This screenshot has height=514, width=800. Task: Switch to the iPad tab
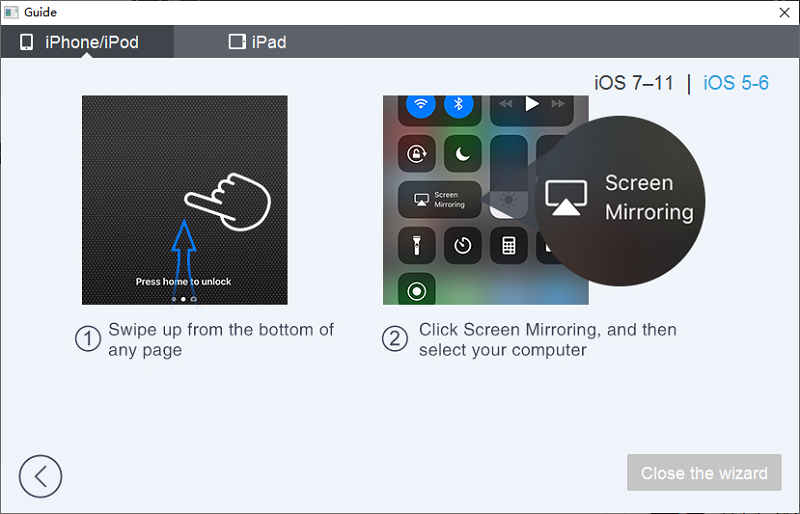257,42
